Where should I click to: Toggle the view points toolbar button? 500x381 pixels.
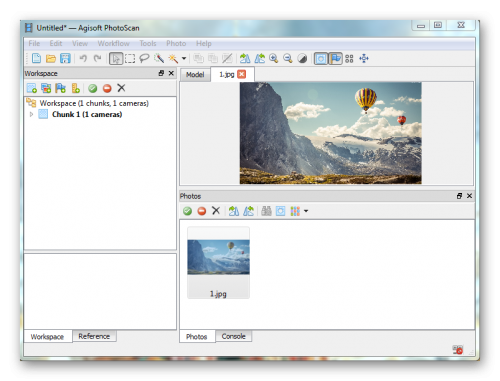coord(321,59)
